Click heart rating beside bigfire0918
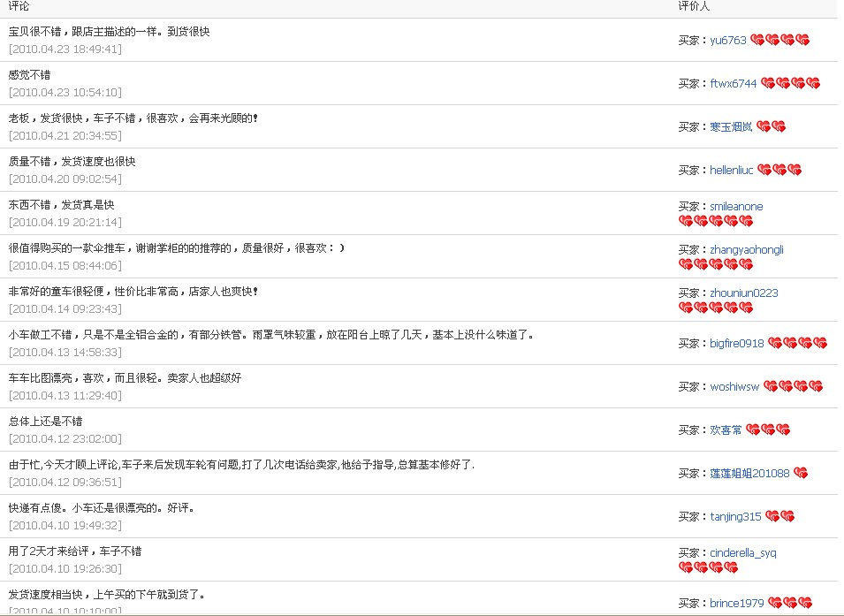Image resolution: width=844 pixels, height=616 pixels. click(x=797, y=344)
